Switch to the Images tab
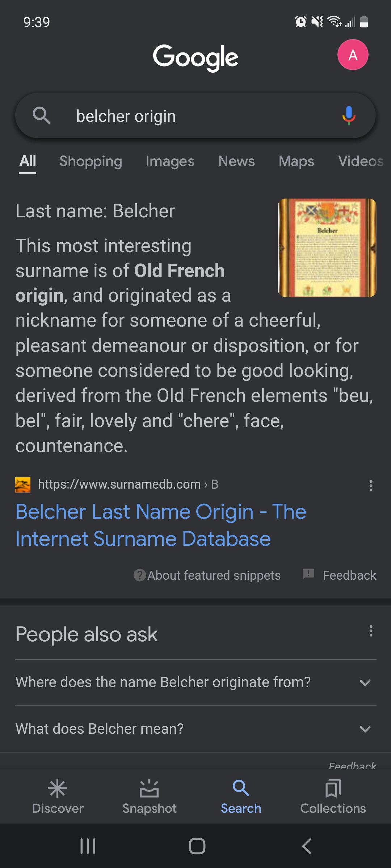Viewport: 391px width, 868px height. click(170, 161)
